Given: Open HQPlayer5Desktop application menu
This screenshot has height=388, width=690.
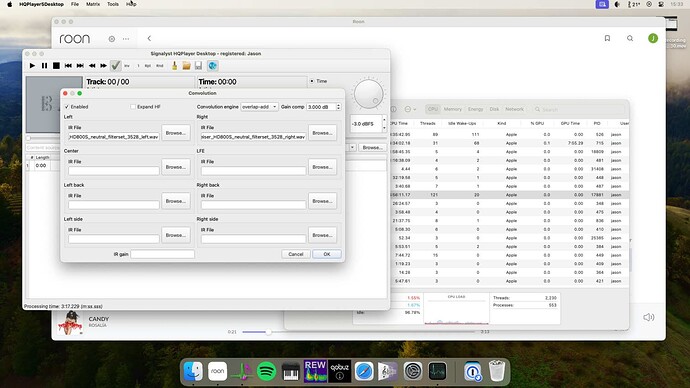Looking at the screenshot, I should coord(41,4).
